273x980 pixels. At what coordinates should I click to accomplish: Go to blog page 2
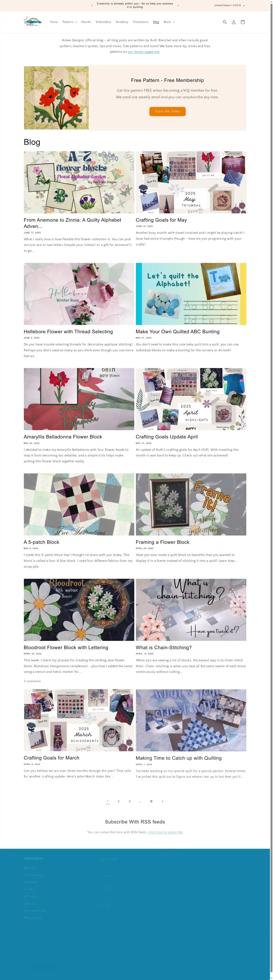tap(119, 801)
